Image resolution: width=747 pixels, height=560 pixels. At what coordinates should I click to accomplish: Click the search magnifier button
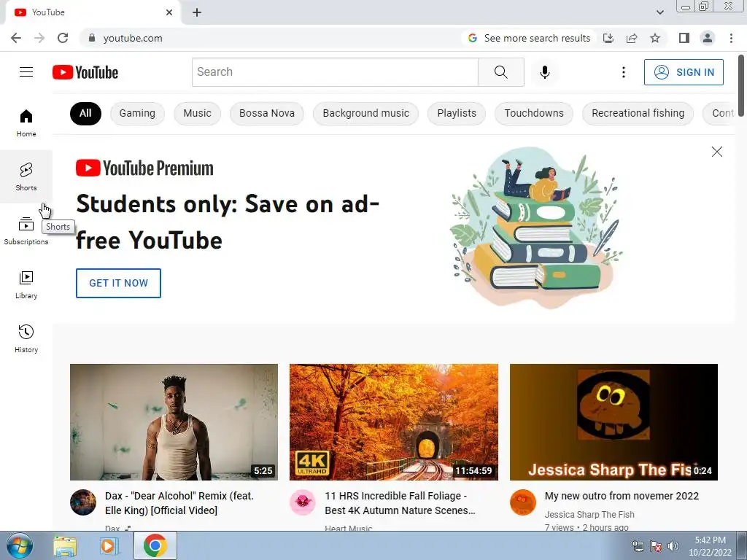pyautogui.click(x=500, y=72)
